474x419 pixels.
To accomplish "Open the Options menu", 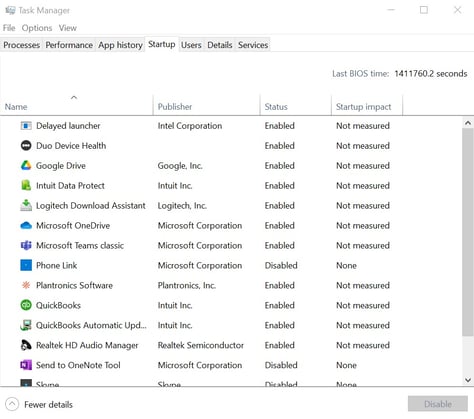I will pos(37,28).
